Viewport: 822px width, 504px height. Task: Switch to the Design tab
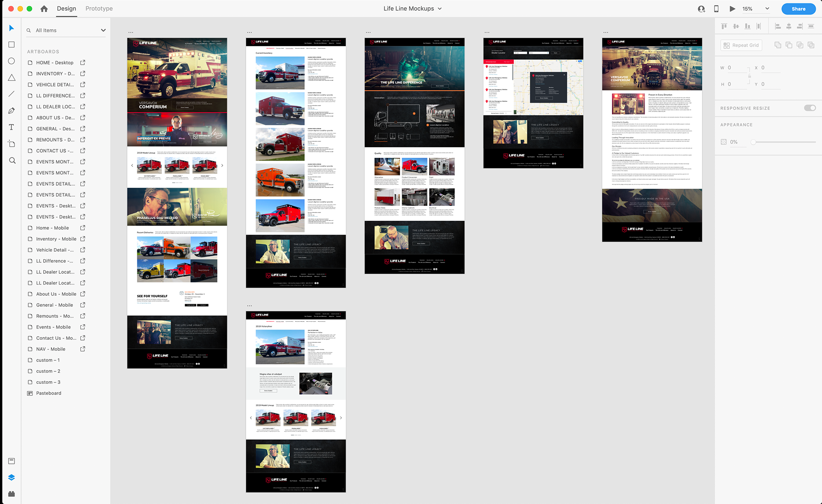(66, 9)
